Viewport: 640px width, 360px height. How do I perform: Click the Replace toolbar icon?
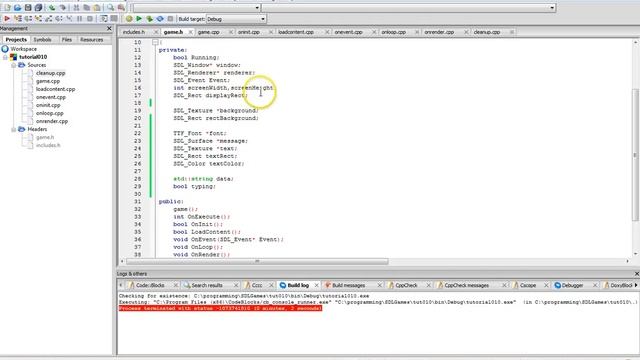tap(121, 7)
